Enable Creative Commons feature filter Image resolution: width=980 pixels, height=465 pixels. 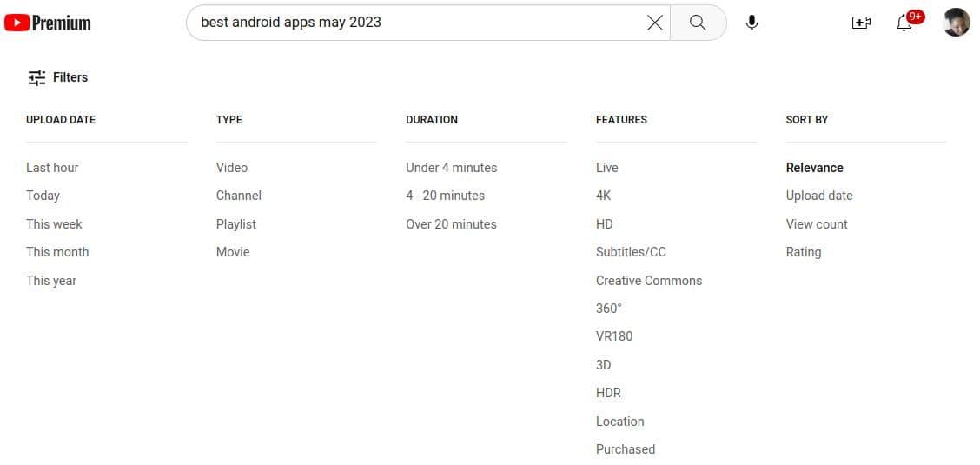point(649,281)
